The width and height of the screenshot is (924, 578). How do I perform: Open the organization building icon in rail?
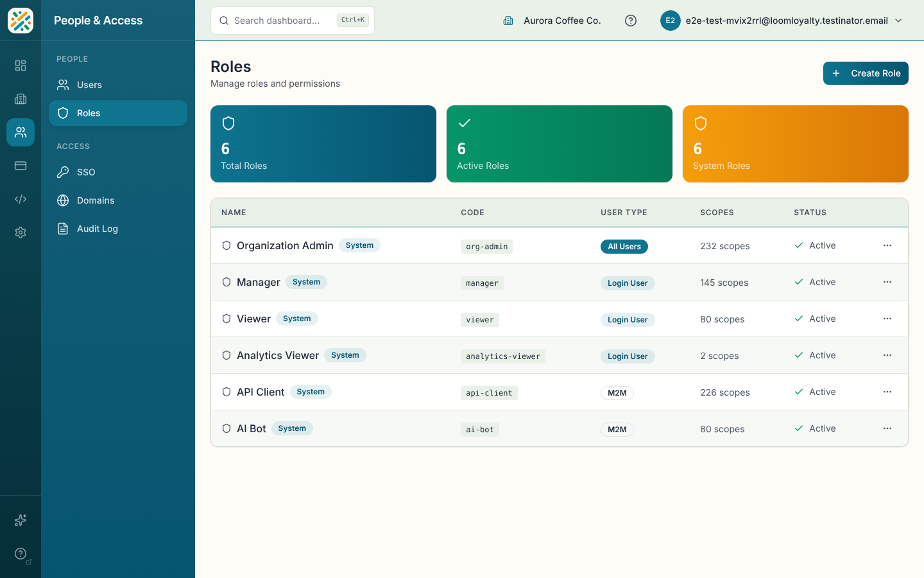click(x=21, y=99)
